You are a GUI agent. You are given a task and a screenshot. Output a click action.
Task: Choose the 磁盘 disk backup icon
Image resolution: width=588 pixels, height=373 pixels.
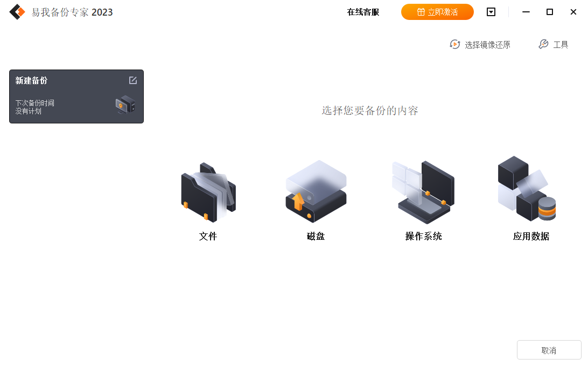click(316, 191)
